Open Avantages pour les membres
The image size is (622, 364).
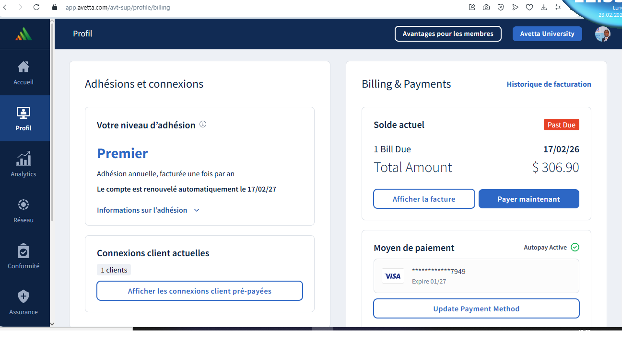[447, 34]
